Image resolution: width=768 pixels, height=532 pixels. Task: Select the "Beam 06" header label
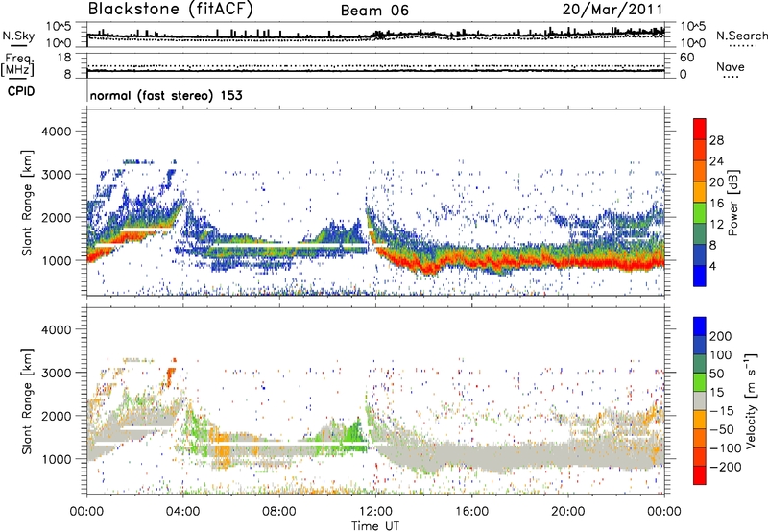[374, 11]
